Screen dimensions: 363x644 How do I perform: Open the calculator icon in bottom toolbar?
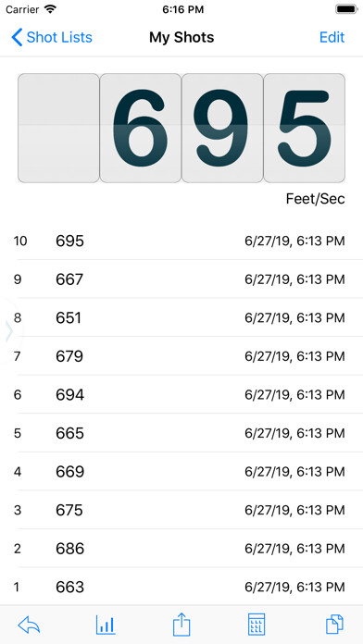coord(257,625)
